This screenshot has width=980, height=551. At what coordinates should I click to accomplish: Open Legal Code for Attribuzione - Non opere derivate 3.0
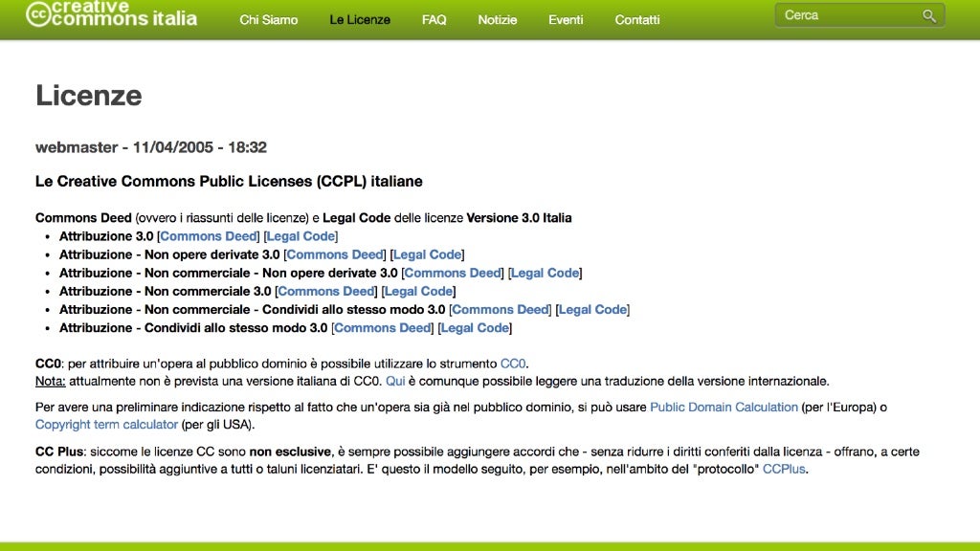(427, 254)
